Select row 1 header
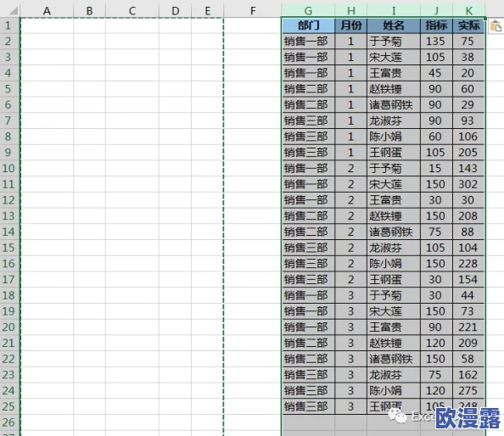Screen dimensions: 504x436 pyautogui.click(x=9, y=25)
